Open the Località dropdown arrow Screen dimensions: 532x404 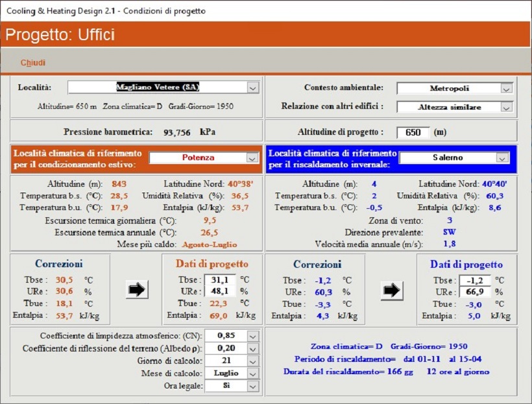(252, 88)
